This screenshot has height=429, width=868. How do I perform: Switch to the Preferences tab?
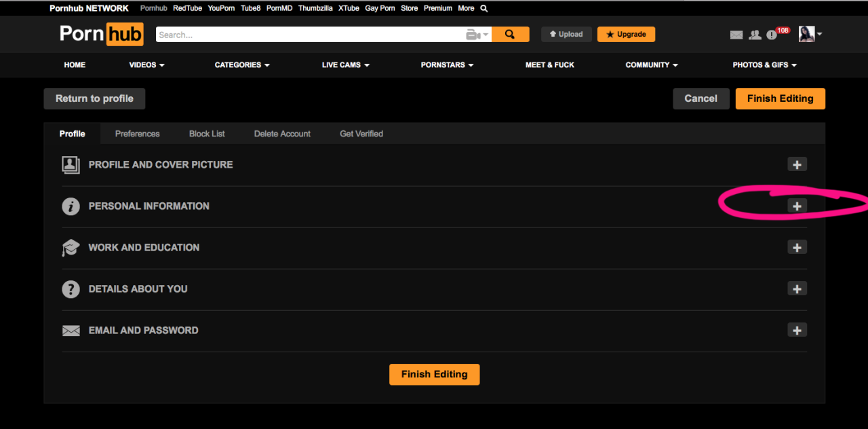pyautogui.click(x=137, y=134)
